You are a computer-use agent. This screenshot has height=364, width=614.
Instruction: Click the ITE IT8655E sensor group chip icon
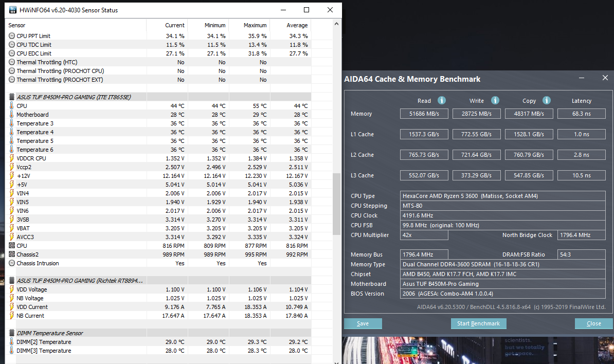point(12,97)
